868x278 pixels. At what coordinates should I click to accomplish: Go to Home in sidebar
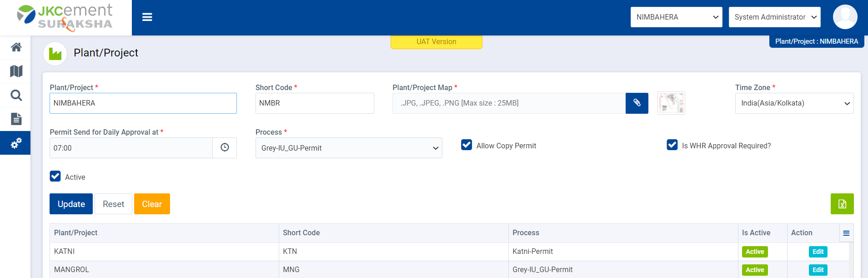(x=16, y=47)
